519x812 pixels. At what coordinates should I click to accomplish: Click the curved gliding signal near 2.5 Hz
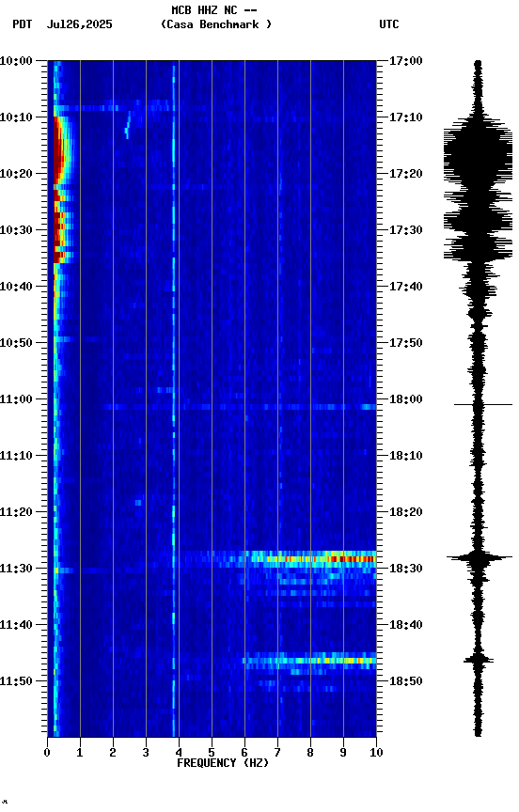pos(128,127)
